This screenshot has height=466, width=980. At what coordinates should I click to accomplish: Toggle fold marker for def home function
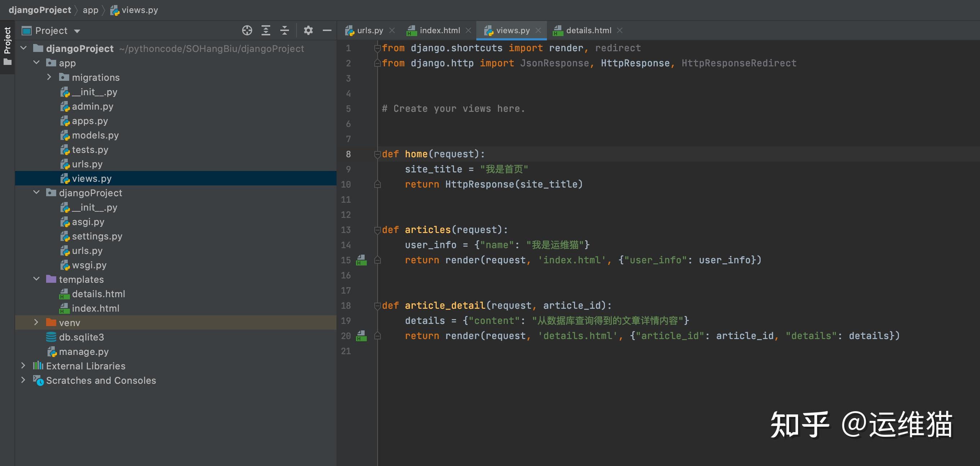pos(377,154)
